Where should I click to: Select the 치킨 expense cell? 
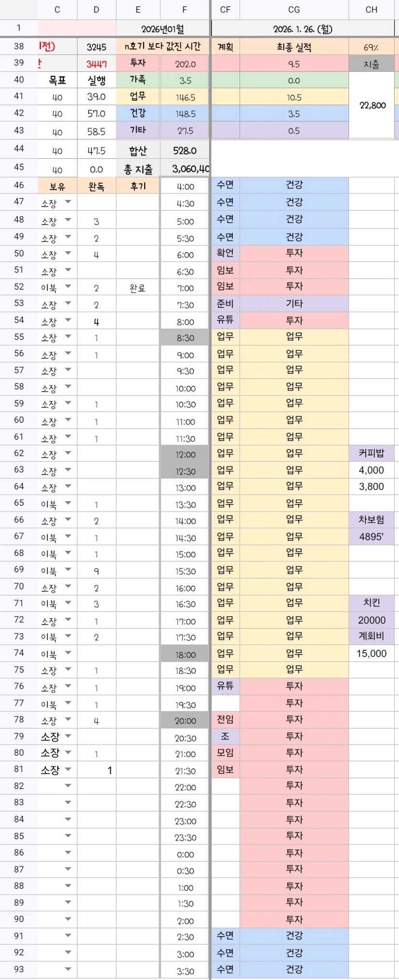371,602
